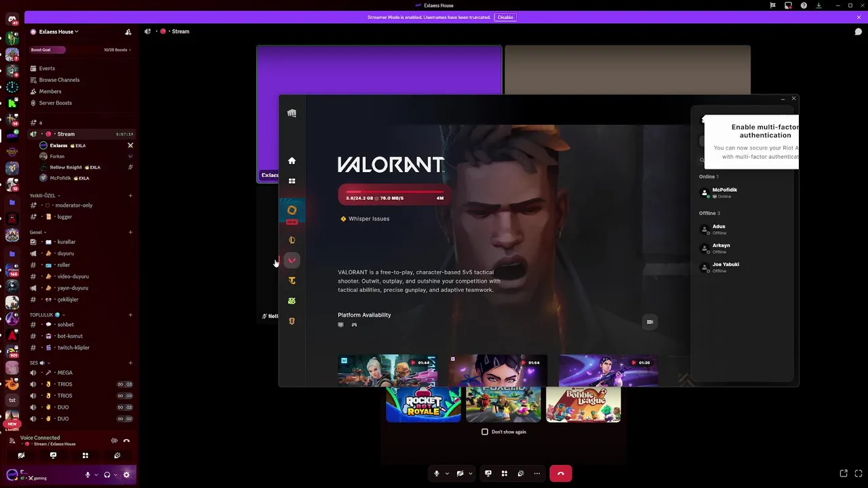
Task: Open User Settings gear
Action: click(125, 474)
